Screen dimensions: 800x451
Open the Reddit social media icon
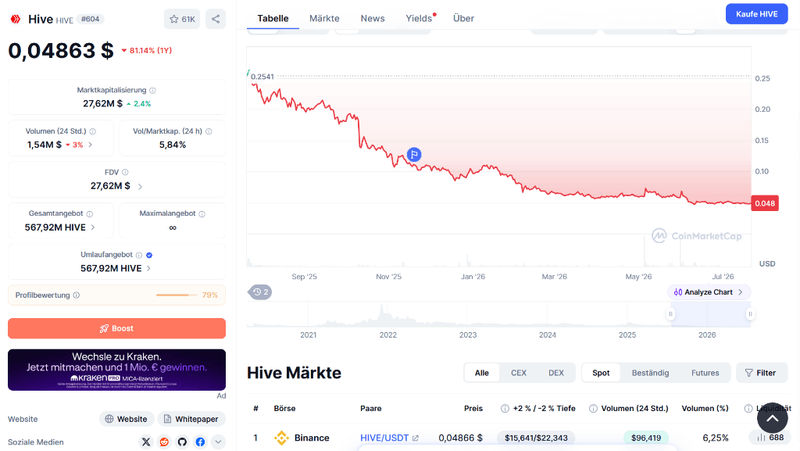(x=164, y=442)
